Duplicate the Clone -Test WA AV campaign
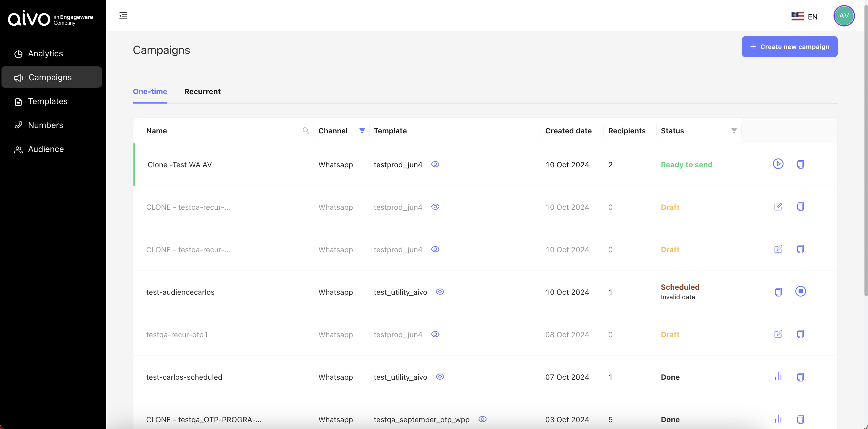Screen dimensions: 868x429 point(800,164)
